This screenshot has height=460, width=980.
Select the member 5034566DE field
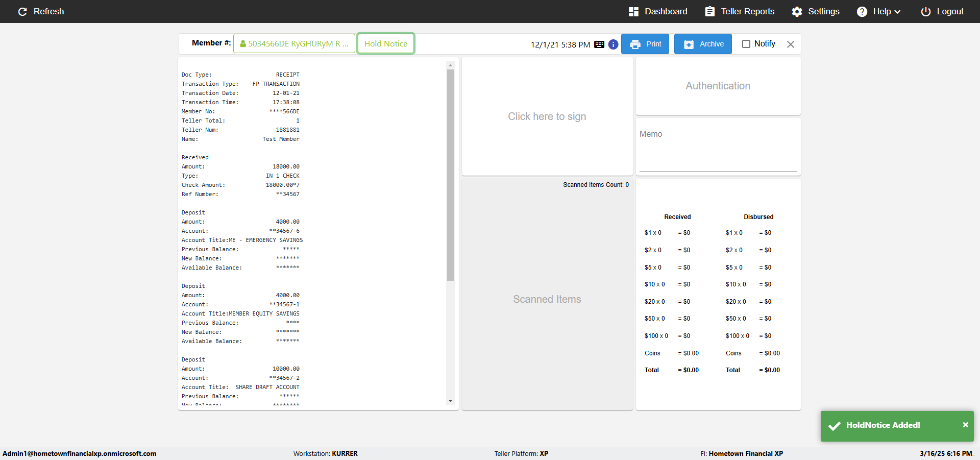(x=294, y=43)
